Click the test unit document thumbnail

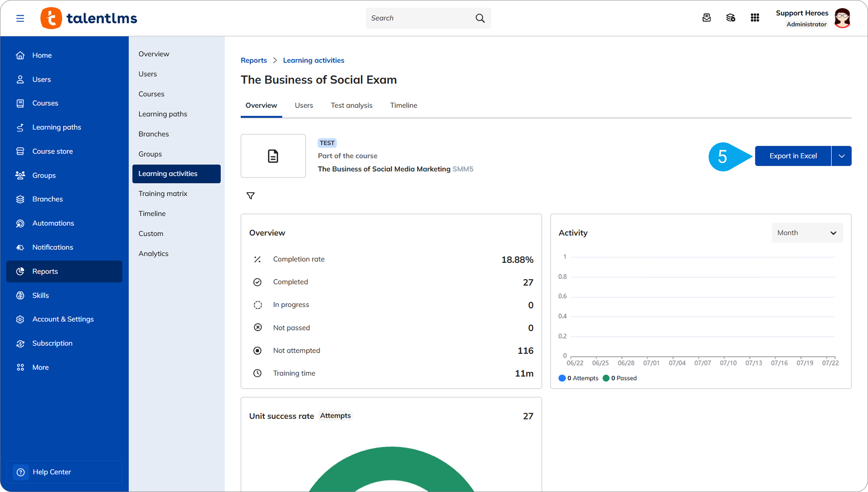tap(273, 156)
